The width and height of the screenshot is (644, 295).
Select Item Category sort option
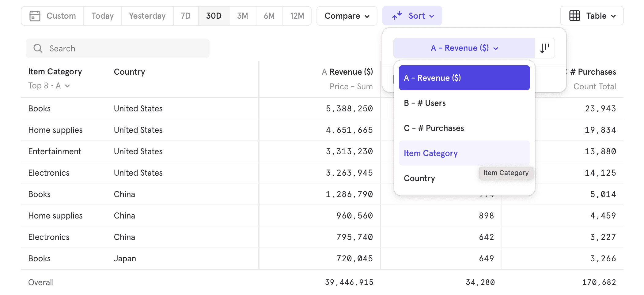tap(464, 153)
